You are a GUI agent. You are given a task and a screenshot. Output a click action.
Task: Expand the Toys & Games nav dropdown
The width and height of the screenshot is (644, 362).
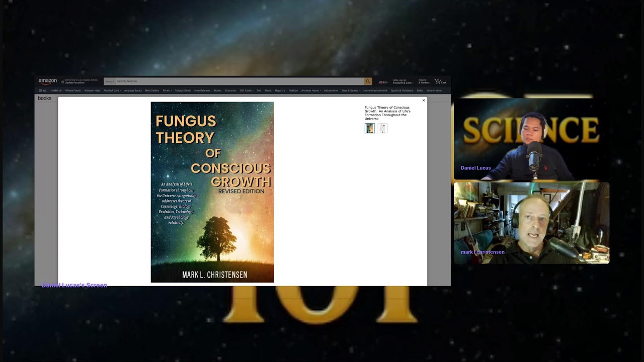[x=351, y=90]
